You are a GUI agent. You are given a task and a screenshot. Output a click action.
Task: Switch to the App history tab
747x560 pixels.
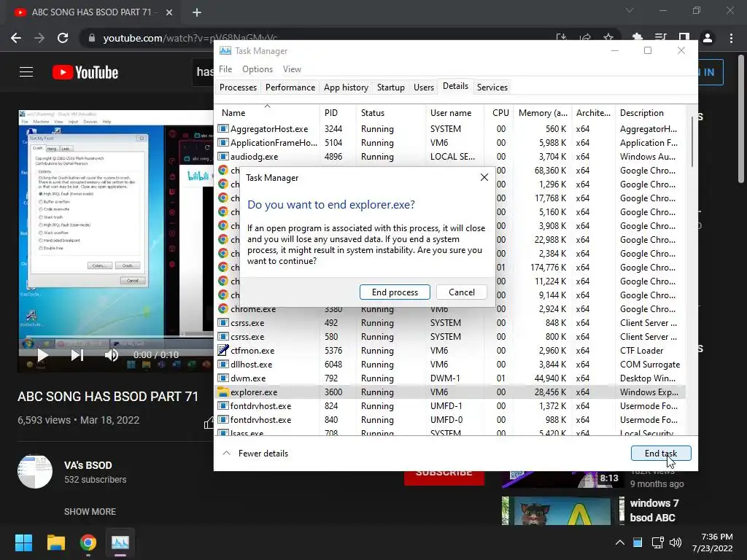pos(346,87)
